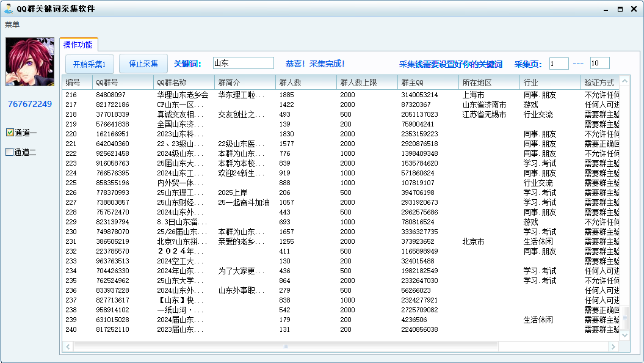Click the anime avatar picture

coord(29,62)
